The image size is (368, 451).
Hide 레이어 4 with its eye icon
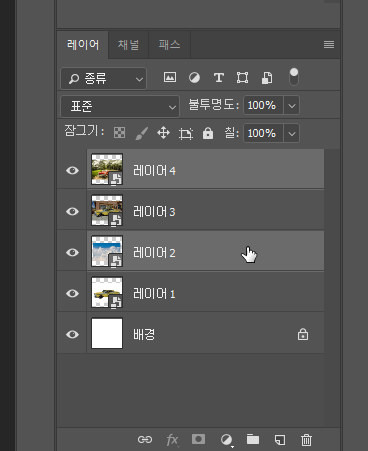point(72,170)
